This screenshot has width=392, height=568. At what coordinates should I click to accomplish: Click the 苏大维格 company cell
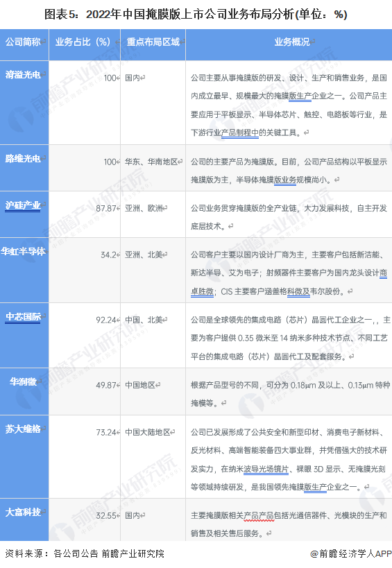pyautogui.click(x=23, y=429)
